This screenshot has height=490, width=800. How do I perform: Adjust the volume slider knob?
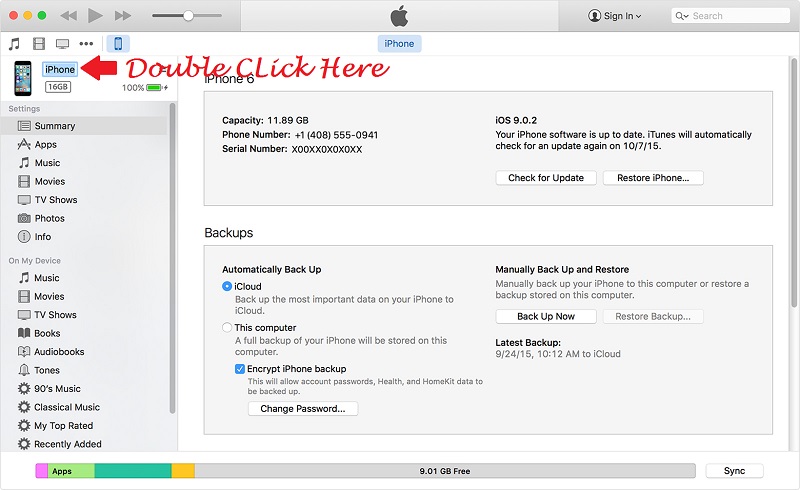point(188,16)
